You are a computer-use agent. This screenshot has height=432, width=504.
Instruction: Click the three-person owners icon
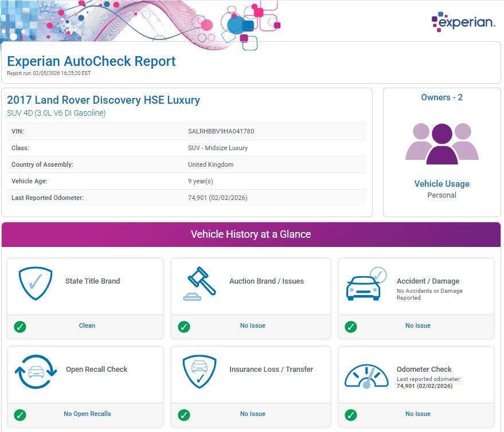[x=442, y=143]
